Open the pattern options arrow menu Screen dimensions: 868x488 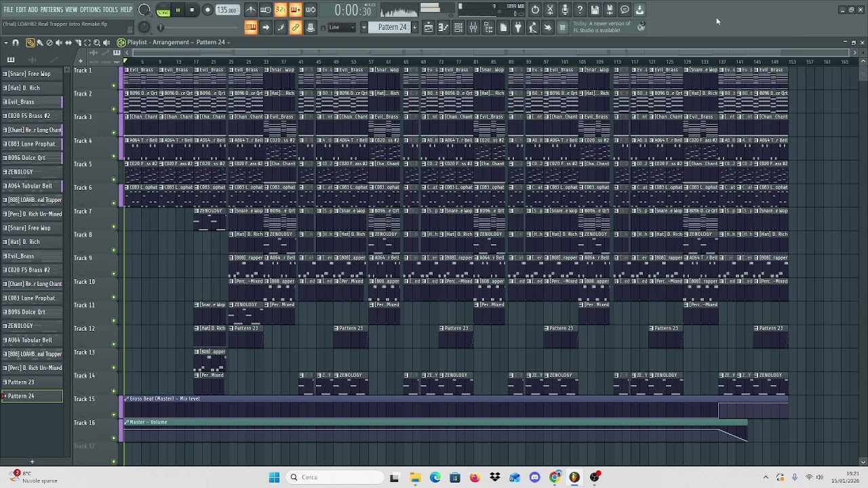(364, 27)
